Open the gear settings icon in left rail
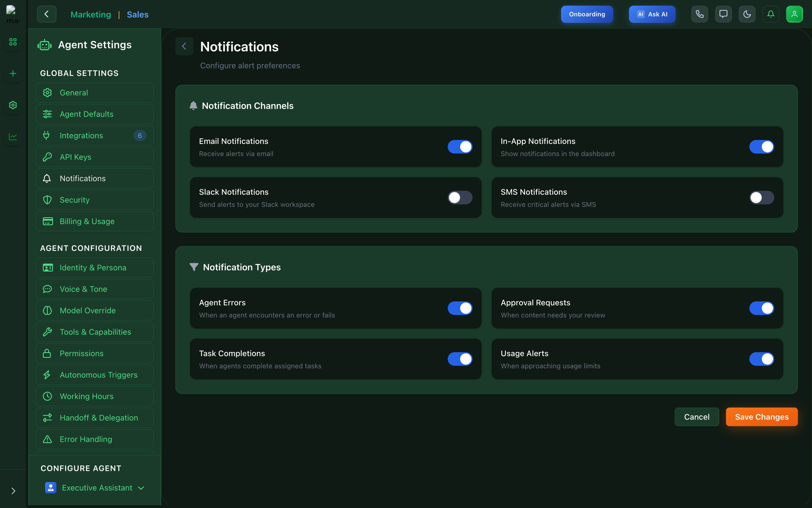 pos(13,105)
